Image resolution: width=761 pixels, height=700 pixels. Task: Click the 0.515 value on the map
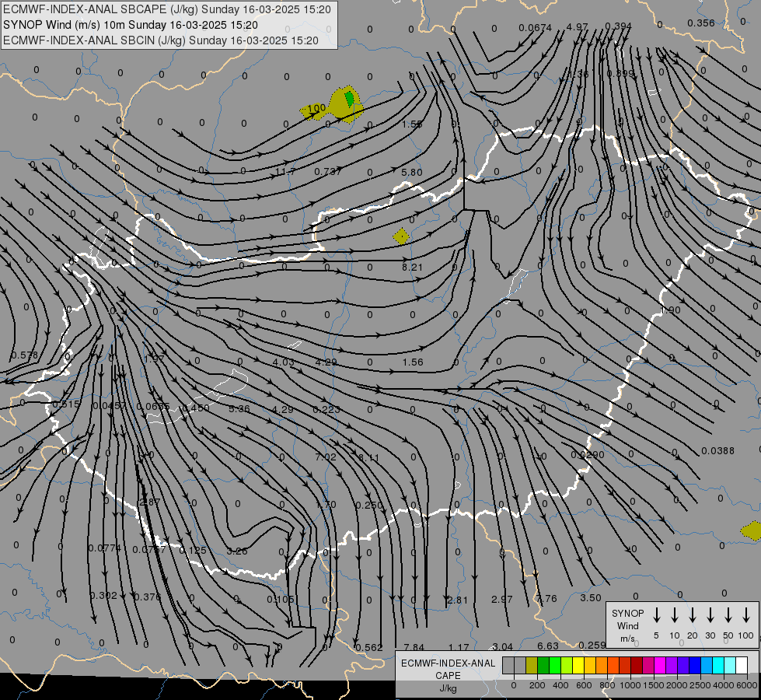(x=66, y=404)
